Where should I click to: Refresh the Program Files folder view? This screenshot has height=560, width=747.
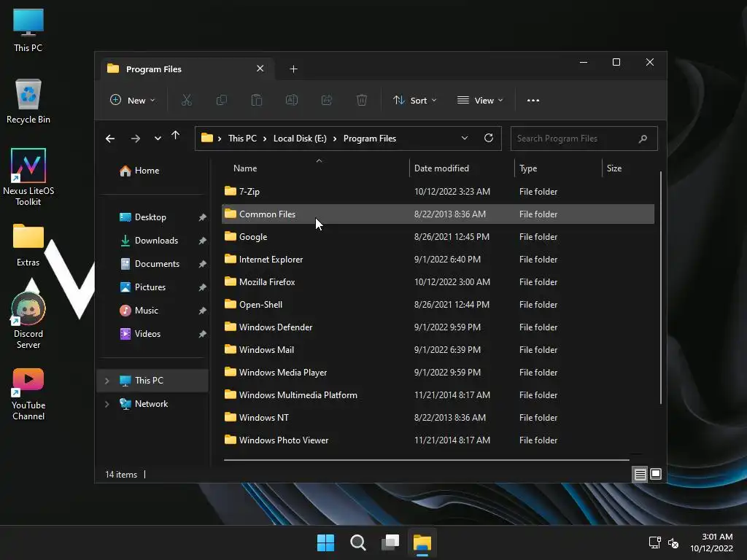coord(488,138)
